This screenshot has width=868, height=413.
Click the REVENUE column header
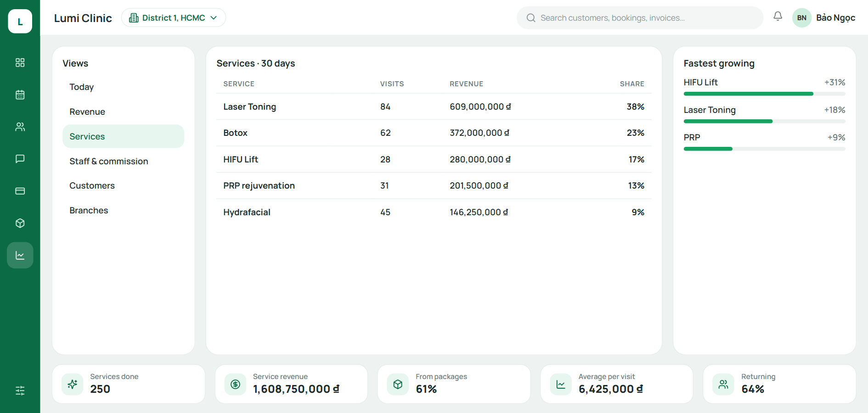click(x=466, y=84)
